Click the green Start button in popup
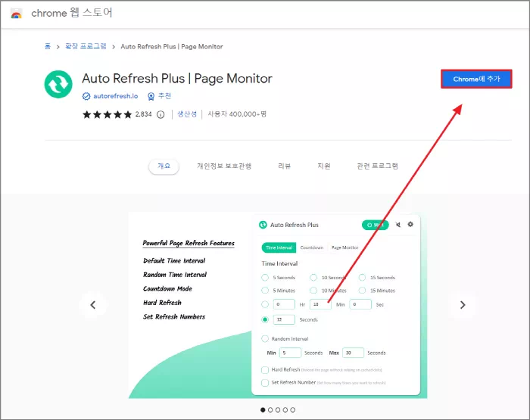The image size is (530, 420). (x=376, y=225)
